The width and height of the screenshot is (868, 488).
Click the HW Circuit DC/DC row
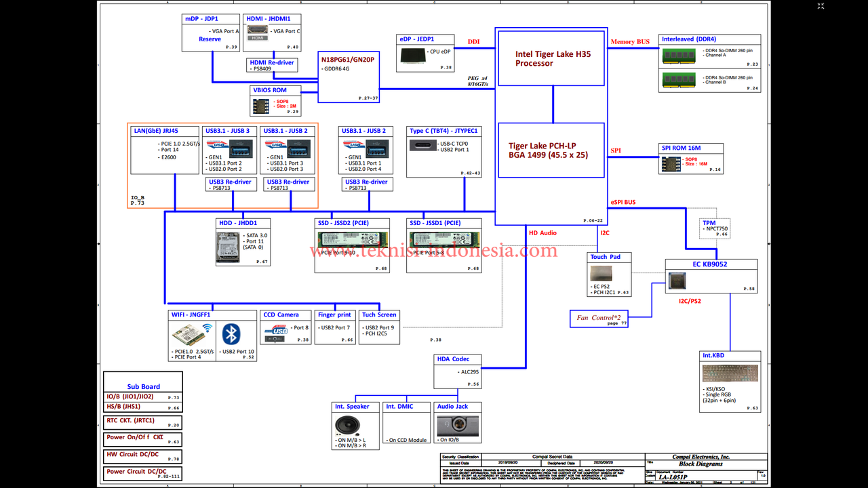click(x=143, y=455)
